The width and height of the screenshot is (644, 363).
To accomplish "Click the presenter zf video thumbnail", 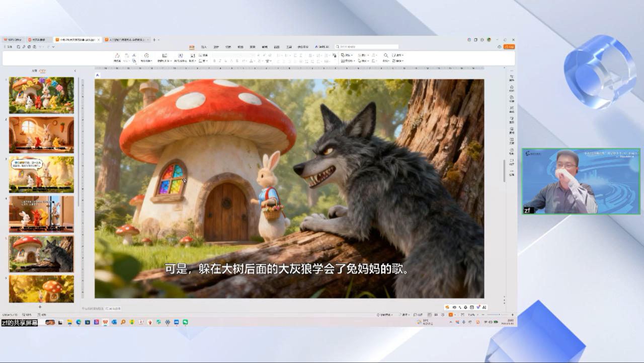I will coord(581,181).
